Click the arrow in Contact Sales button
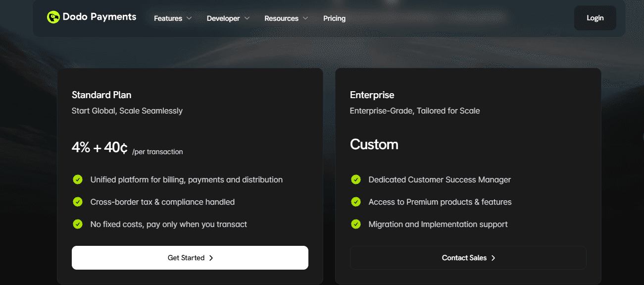The image size is (644, 285). [x=493, y=258]
